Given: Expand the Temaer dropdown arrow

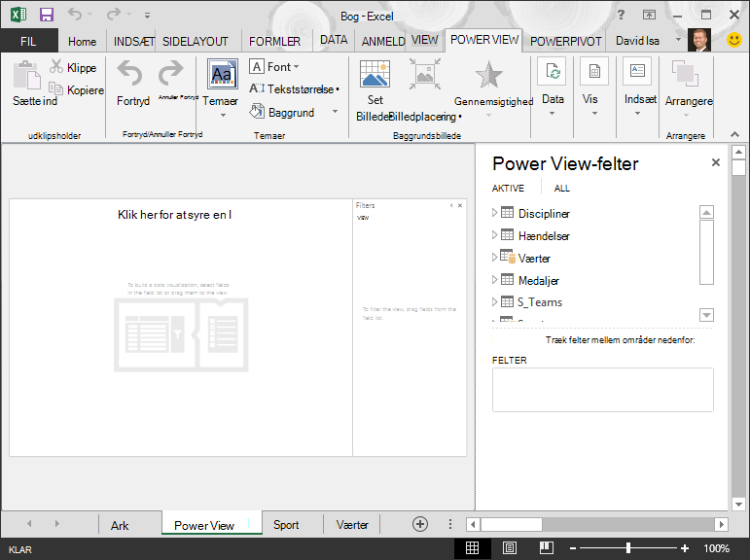Looking at the screenshot, I should [223, 116].
